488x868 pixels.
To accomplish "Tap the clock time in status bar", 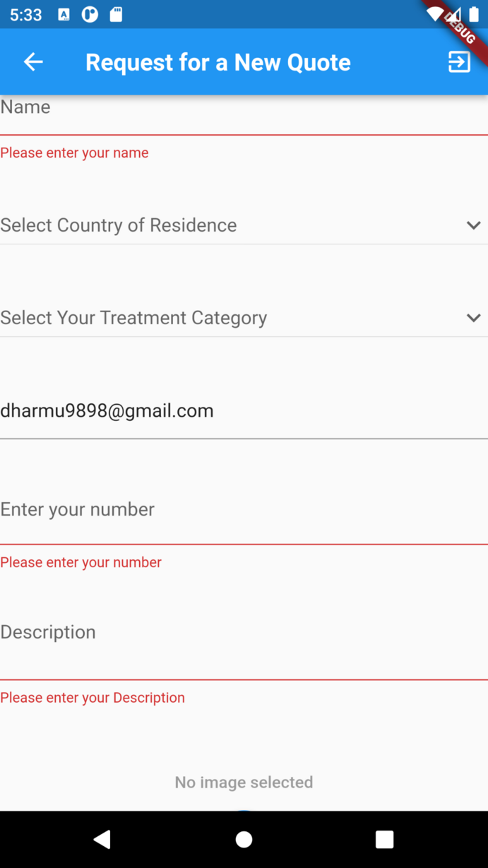I will [26, 15].
